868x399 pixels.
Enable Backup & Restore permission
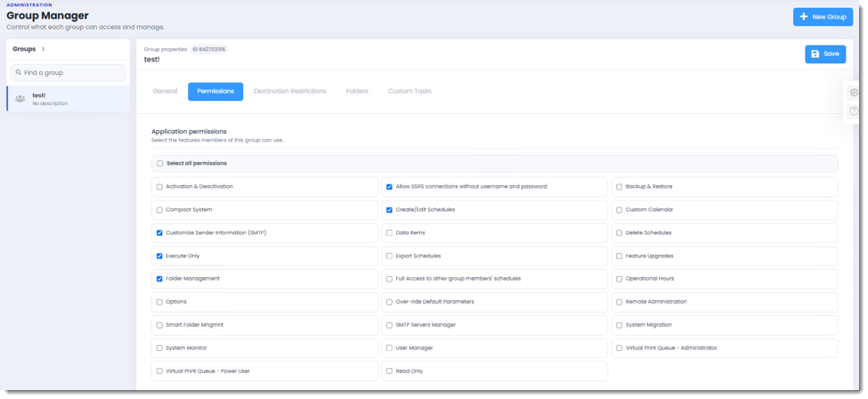coord(620,187)
